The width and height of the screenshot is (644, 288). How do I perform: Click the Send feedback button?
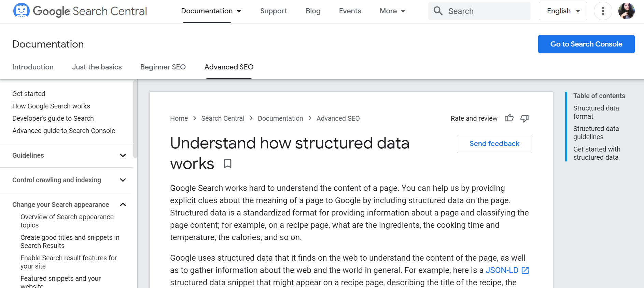coord(494,144)
